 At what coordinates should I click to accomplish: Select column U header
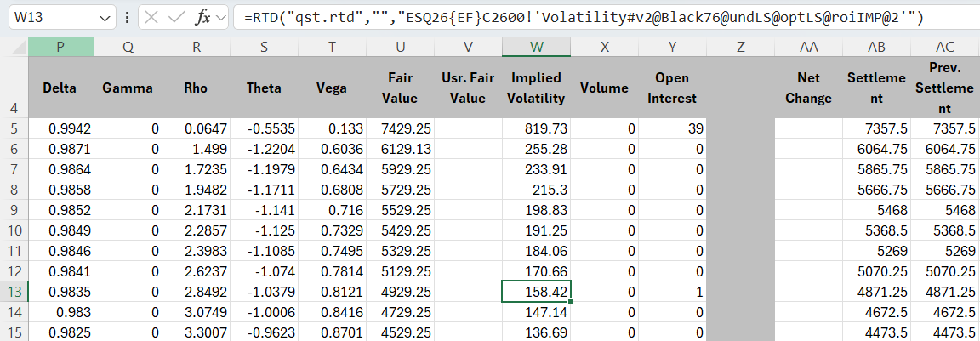tap(400, 47)
